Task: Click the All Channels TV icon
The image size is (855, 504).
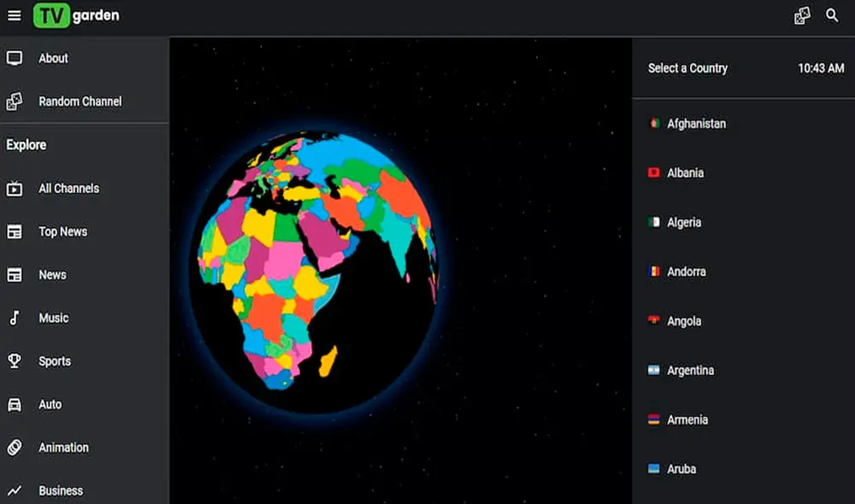Action: click(x=15, y=189)
